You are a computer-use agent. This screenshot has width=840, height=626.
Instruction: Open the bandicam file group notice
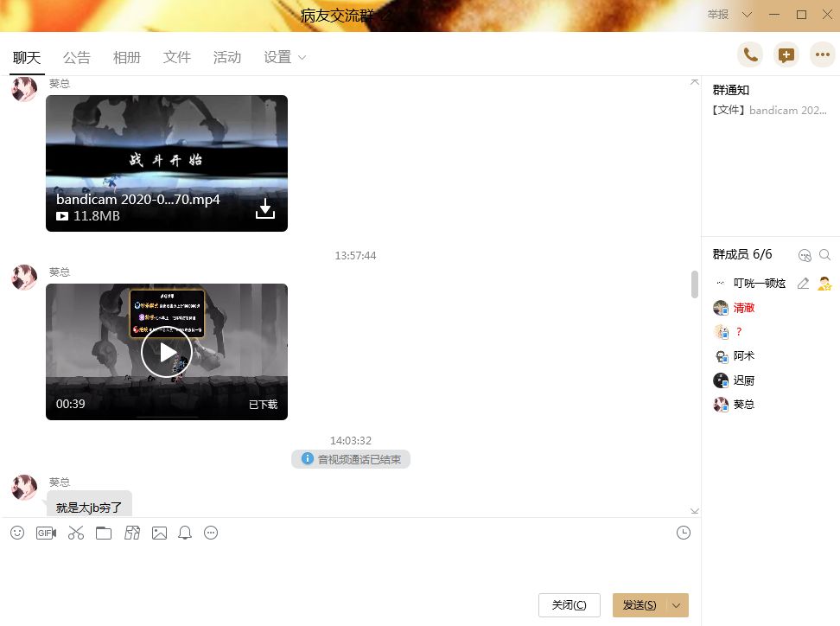coord(769,111)
